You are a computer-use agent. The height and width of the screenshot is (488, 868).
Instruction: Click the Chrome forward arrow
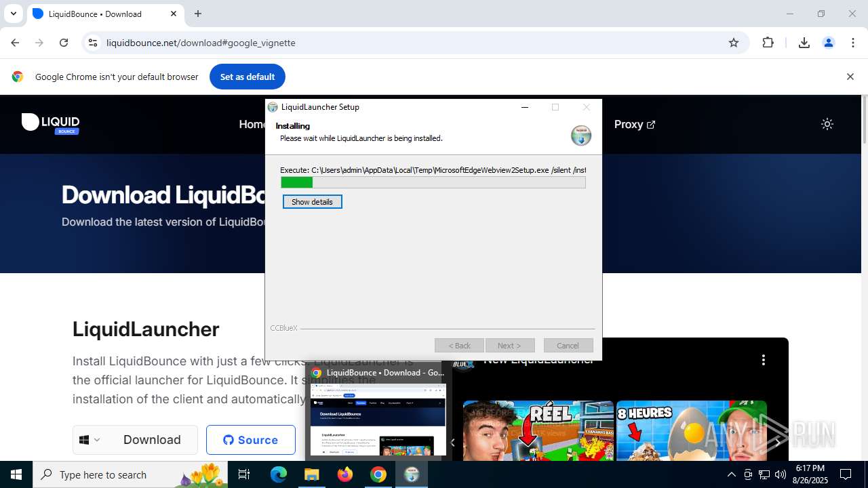pos(39,43)
